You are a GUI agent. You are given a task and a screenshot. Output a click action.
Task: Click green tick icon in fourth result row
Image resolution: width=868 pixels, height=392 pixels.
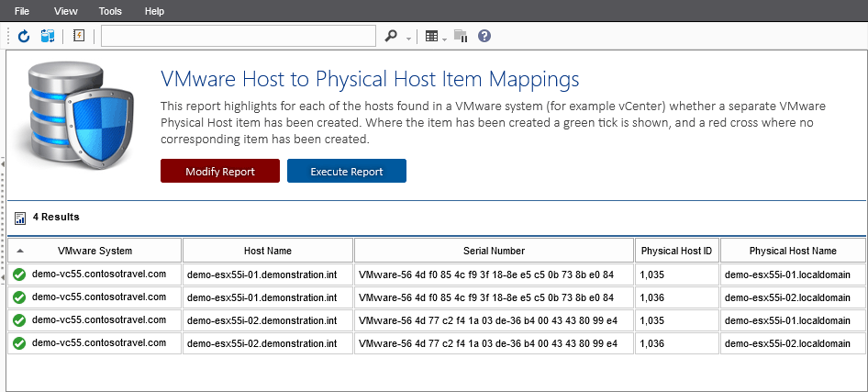click(x=19, y=344)
